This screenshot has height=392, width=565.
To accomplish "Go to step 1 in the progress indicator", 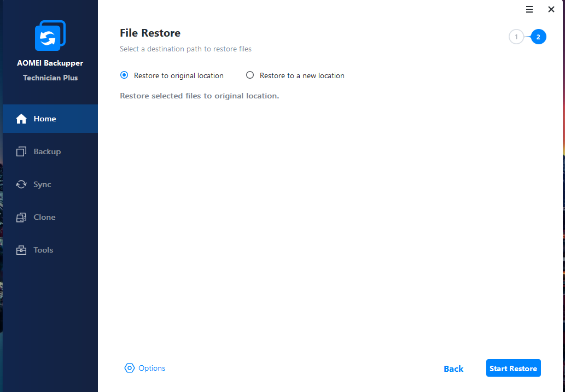I will point(516,37).
